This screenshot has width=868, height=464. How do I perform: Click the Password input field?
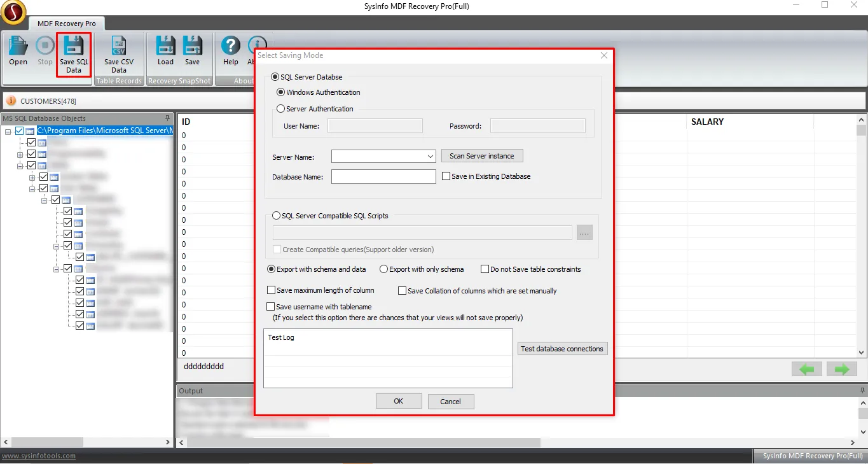pos(538,125)
